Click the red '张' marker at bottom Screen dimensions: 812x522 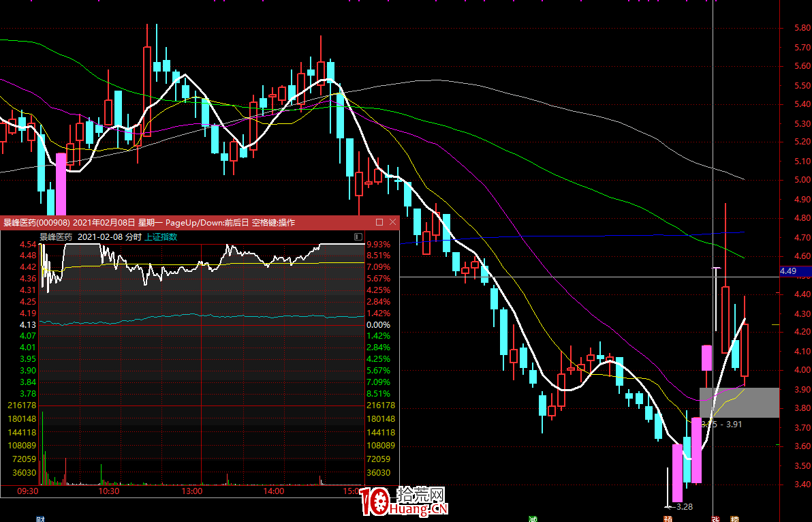[715, 519]
